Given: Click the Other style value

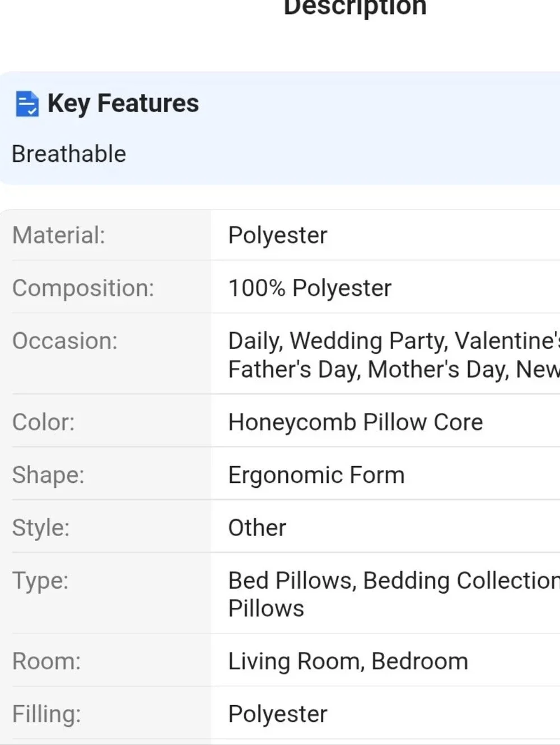Looking at the screenshot, I should 257,528.
